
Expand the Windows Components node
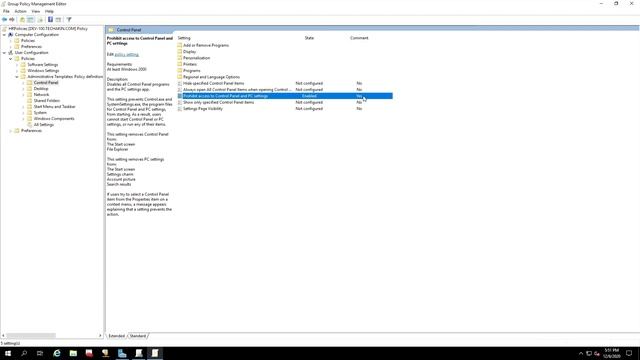(x=23, y=119)
